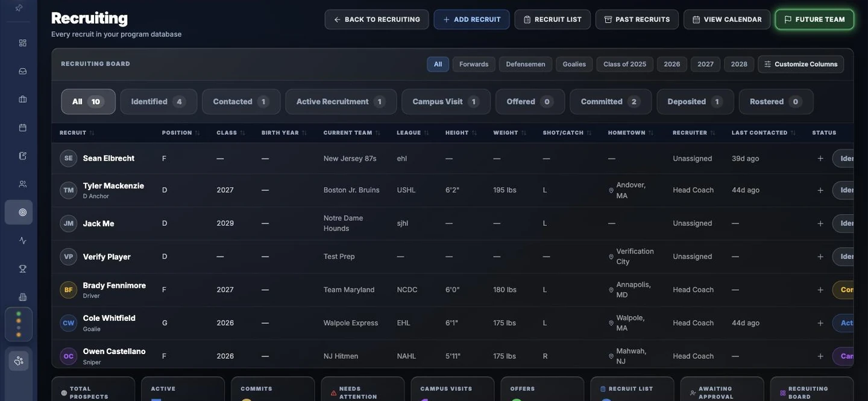Click plus icon in Verify Player row

pos(820,256)
